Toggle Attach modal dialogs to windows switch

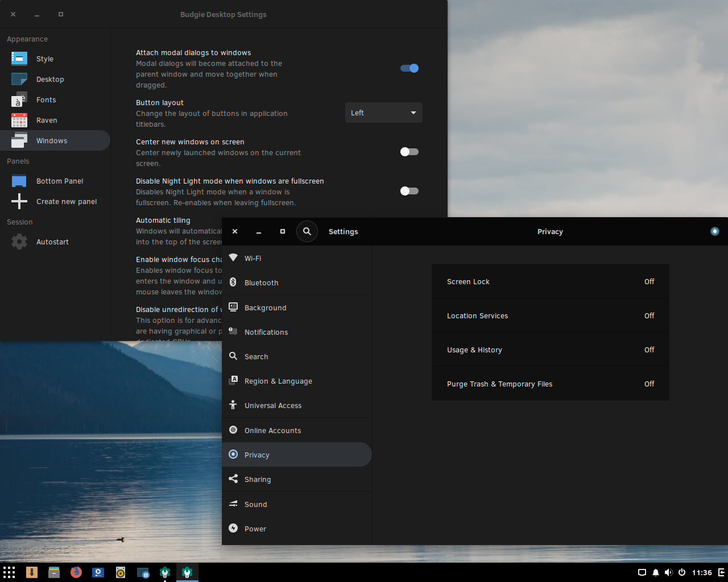(x=409, y=68)
